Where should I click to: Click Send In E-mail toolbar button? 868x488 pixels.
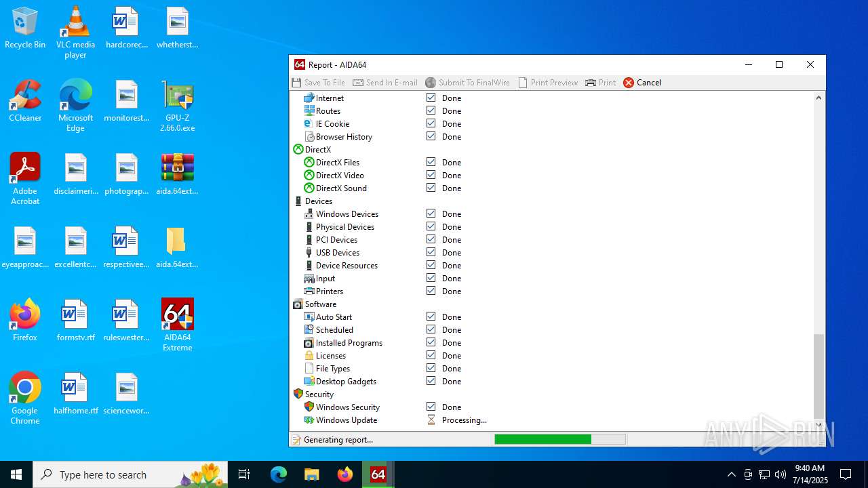click(x=385, y=83)
